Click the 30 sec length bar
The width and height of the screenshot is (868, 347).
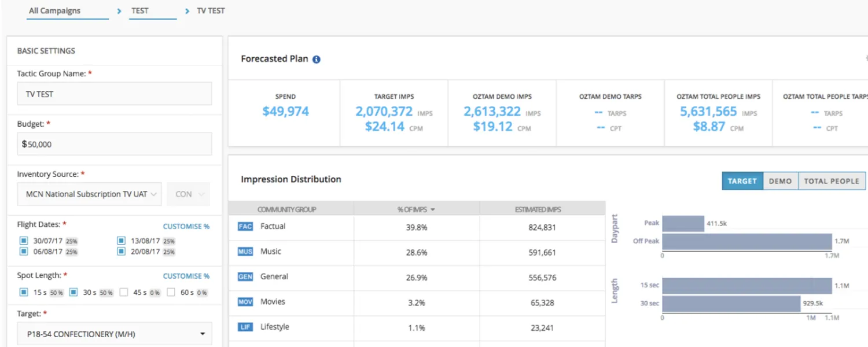coord(732,304)
